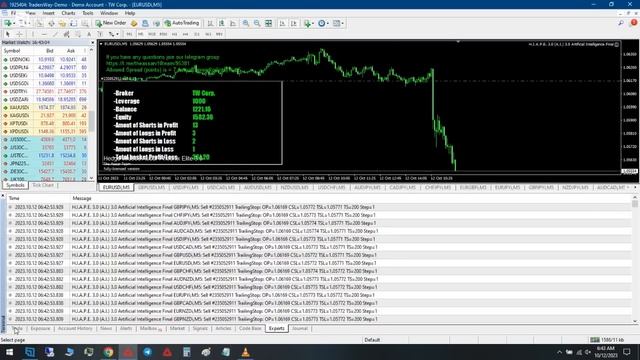Select USDZAR row in Market Watch
Image resolution: width=640 pixels, height=360 pixels.
45,99
